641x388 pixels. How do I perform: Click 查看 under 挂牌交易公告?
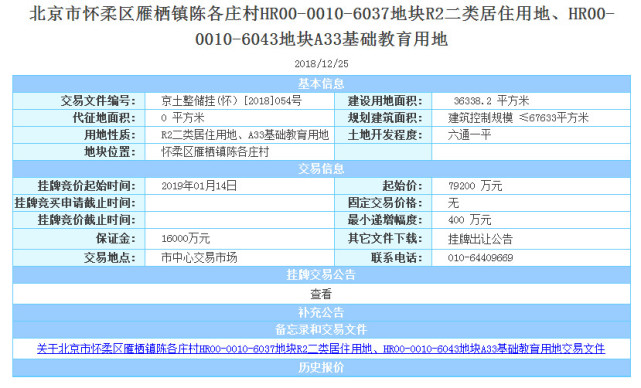(x=321, y=294)
